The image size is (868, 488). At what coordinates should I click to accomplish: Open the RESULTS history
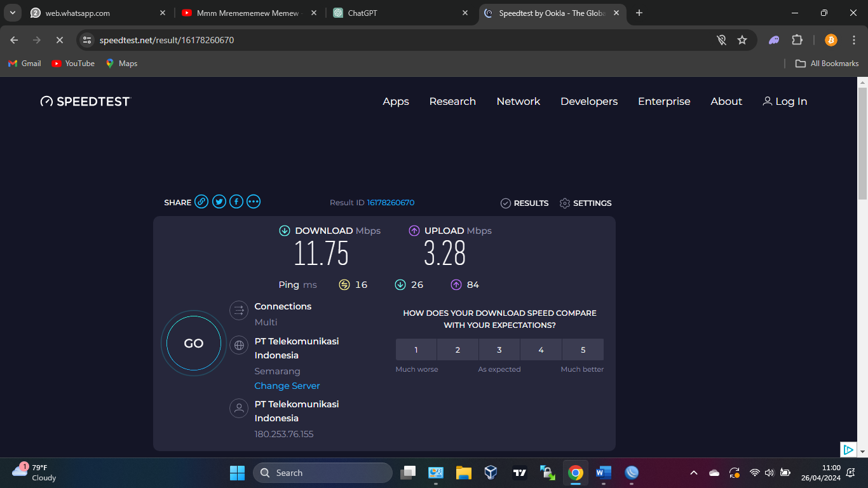[524, 203]
